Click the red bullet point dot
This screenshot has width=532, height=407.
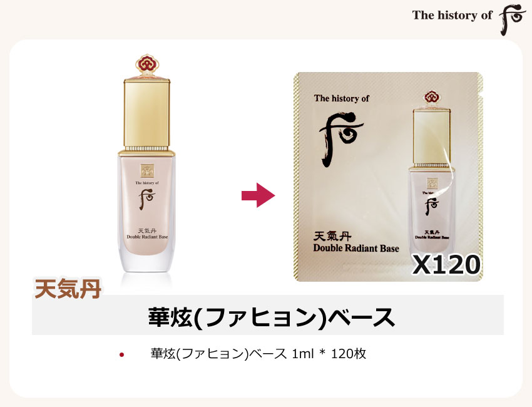pos(122,355)
